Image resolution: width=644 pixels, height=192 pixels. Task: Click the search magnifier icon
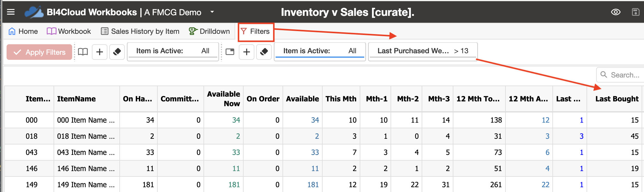(x=604, y=74)
